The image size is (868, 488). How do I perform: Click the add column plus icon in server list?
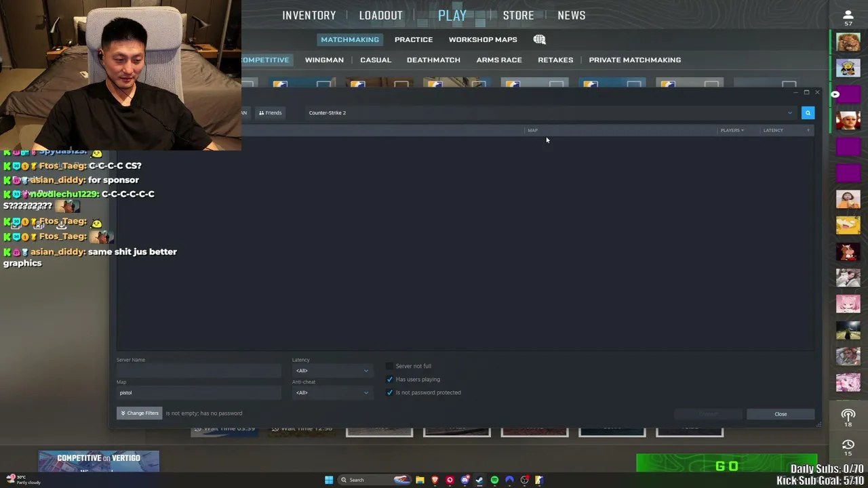pos(808,130)
